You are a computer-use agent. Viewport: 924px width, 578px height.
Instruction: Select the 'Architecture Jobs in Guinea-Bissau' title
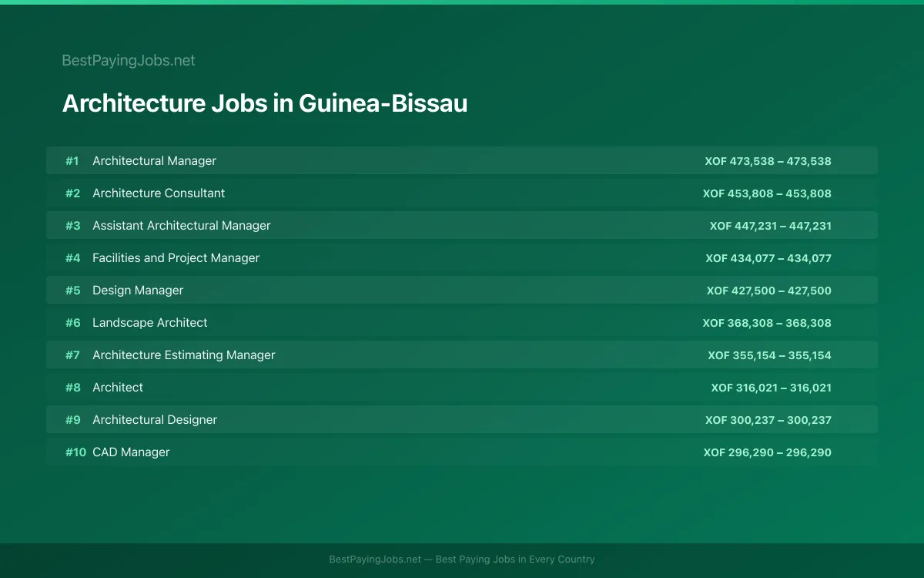(265, 103)
